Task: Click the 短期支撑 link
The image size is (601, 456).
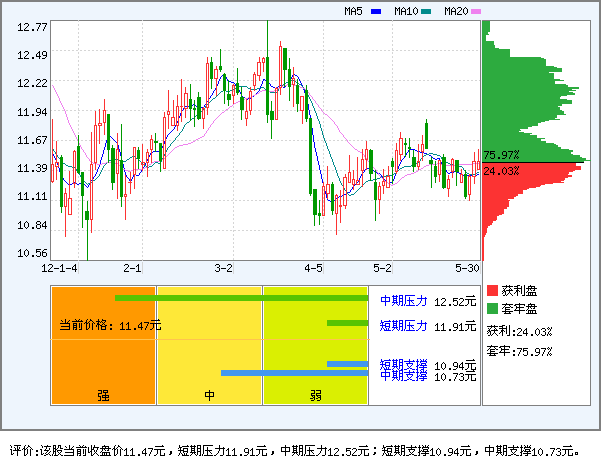Action: 403,364
